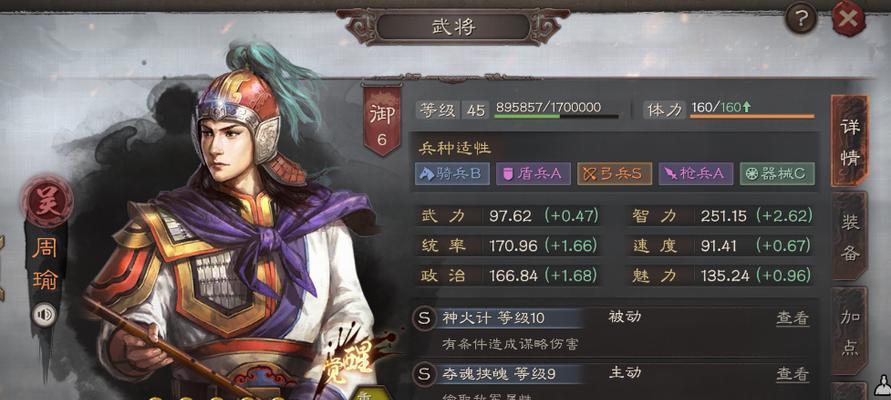This screenshot has width=891, height=400.
Task: View details of 夺魂挟魄 skill via 查看
Action: [x=793, y=374]
